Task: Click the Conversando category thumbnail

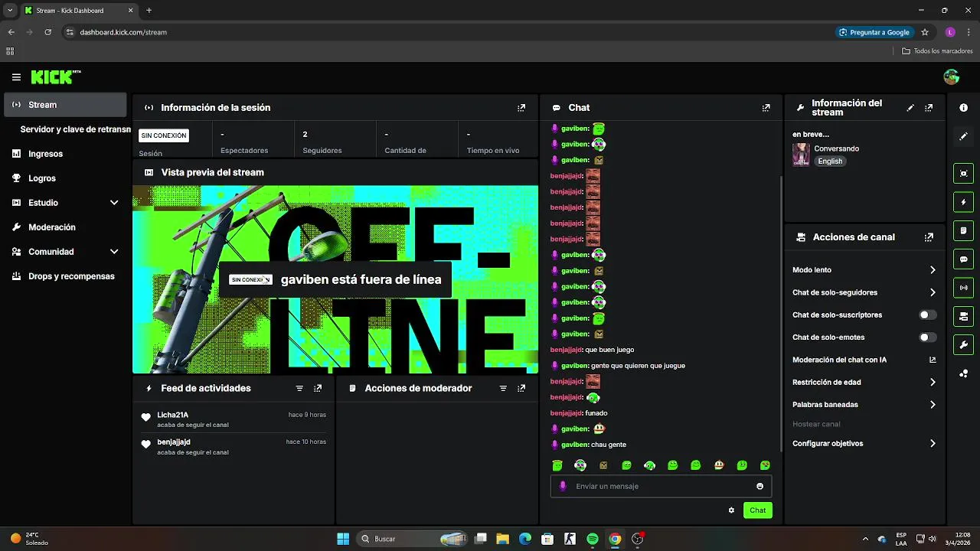Action: 801,155
